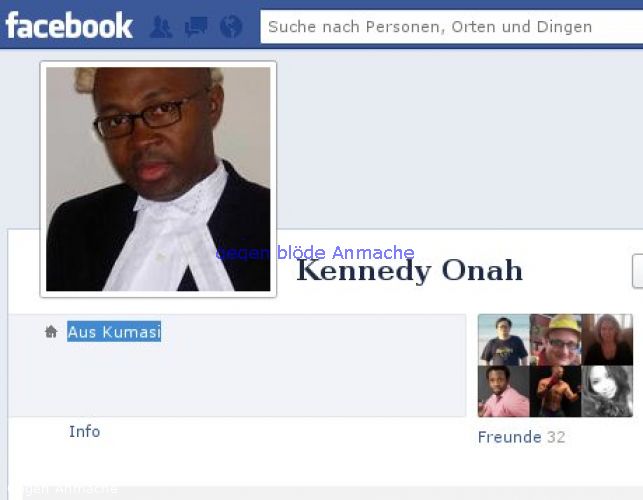Open the Info tab
The height and width of the screenshot is (500, 643).
pyautogui.click(x=84, y=432)
